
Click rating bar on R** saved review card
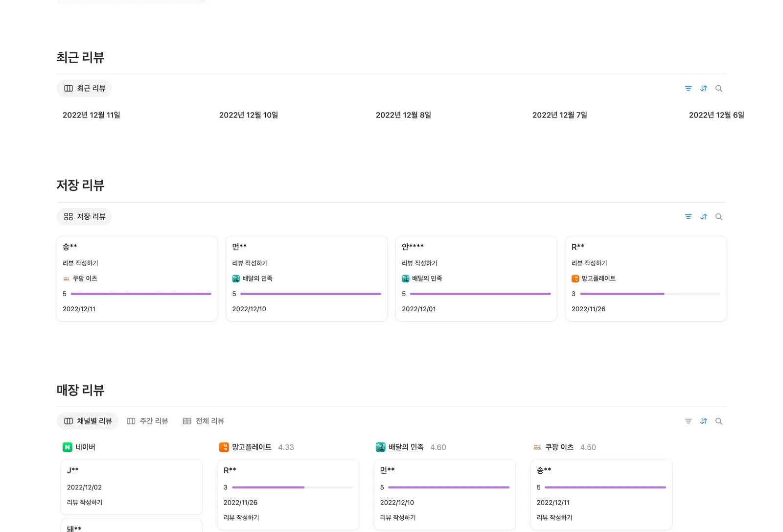[x=650, y=294]
